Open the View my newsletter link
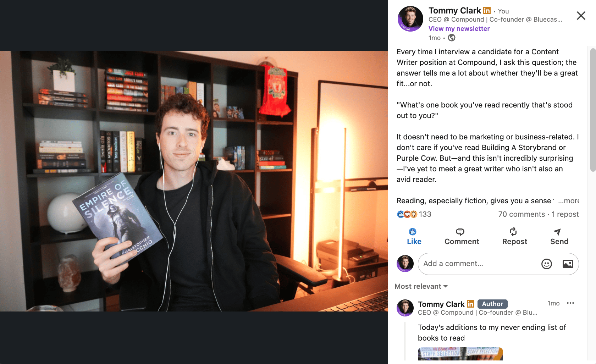This screenshot has width=596, height=364. [459, 29]
